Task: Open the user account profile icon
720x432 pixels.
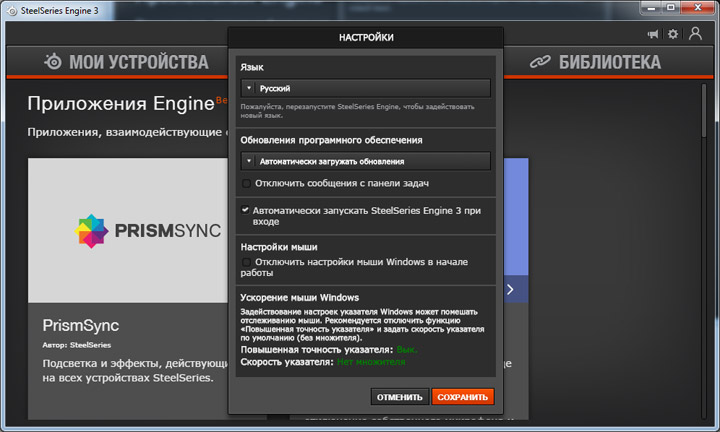Action: (x=695, y=34)
